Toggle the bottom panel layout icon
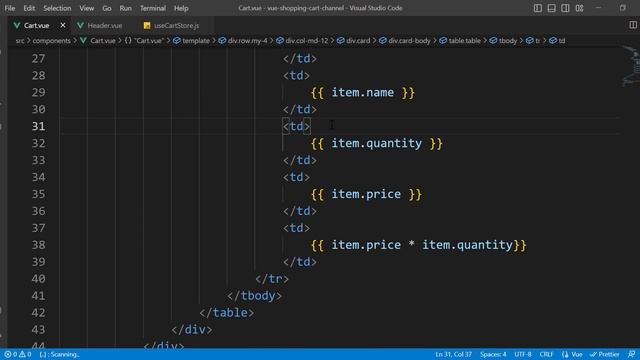The width and height of the screenshot is (640, 360). tap(551, 8)
